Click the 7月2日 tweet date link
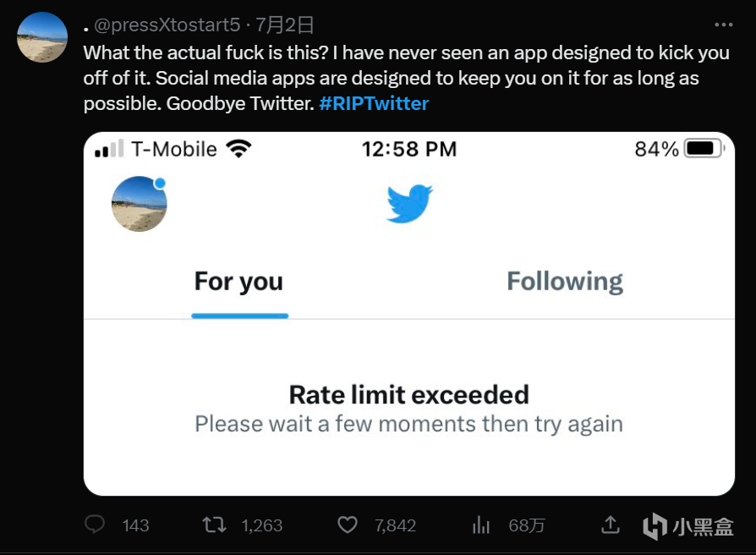The image size is (756, 555). [x=284, y=25]
